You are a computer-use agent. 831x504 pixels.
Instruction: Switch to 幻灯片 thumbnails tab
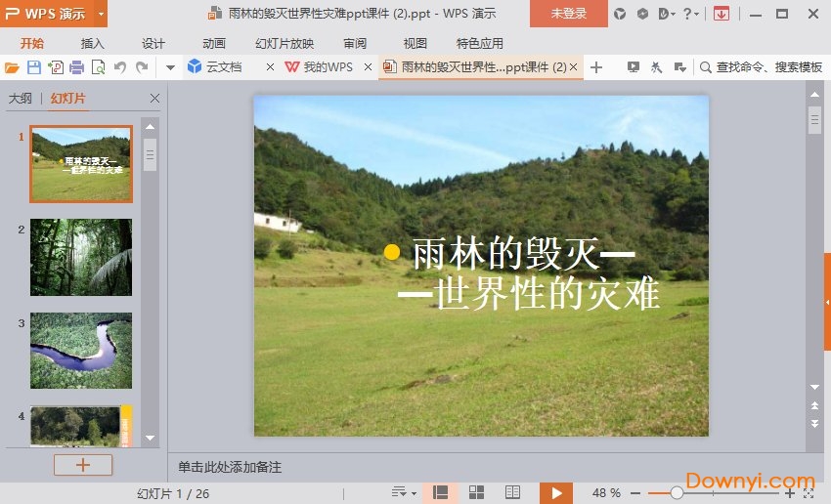(67, 99)
